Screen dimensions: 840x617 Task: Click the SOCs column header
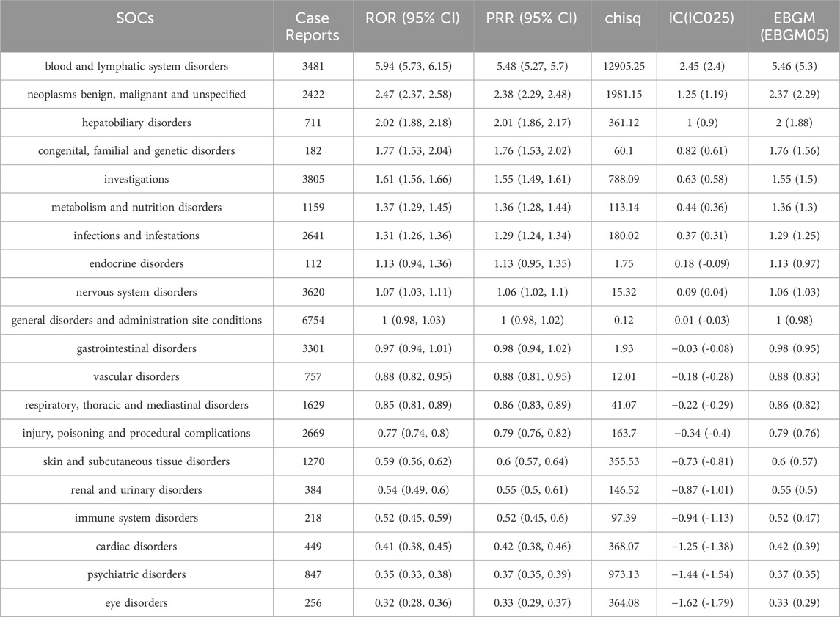coord(136,18)
